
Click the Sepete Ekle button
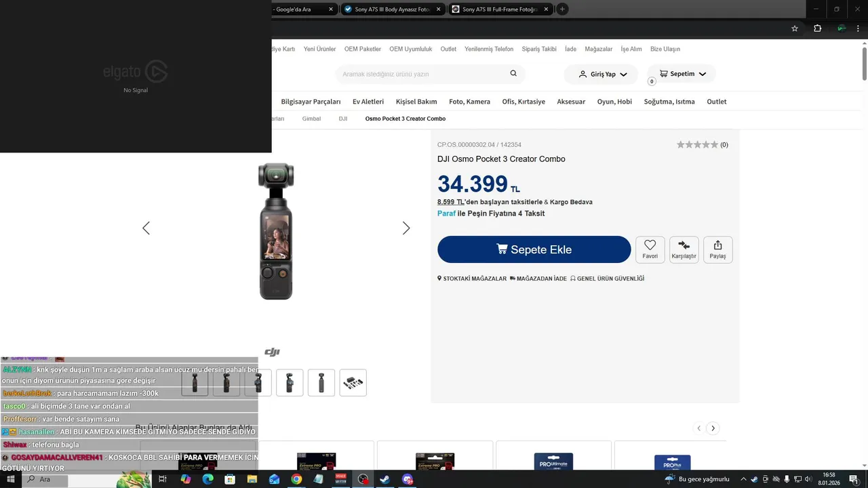534,249
